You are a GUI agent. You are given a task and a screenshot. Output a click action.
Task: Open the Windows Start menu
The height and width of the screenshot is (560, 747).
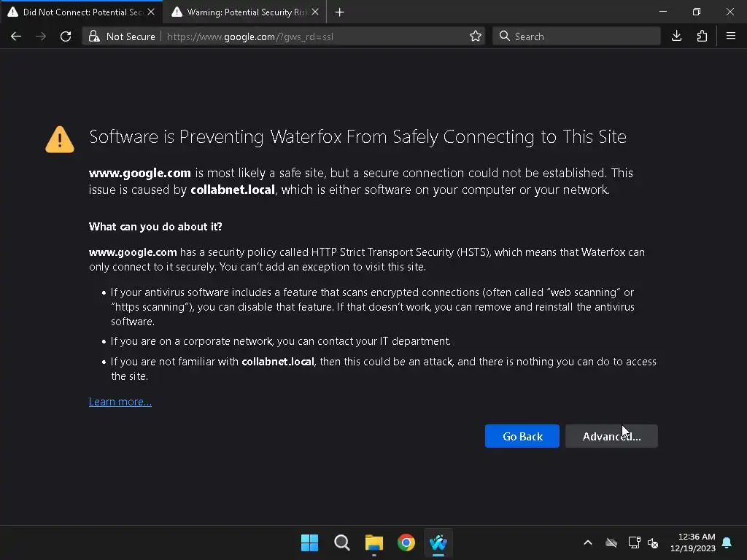coord(309,542)
